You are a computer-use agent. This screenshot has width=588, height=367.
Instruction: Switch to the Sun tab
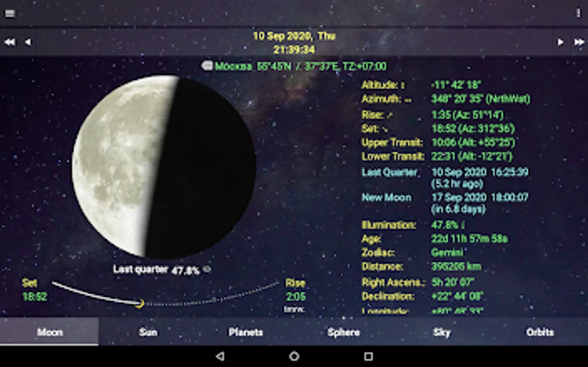(147, 332)
